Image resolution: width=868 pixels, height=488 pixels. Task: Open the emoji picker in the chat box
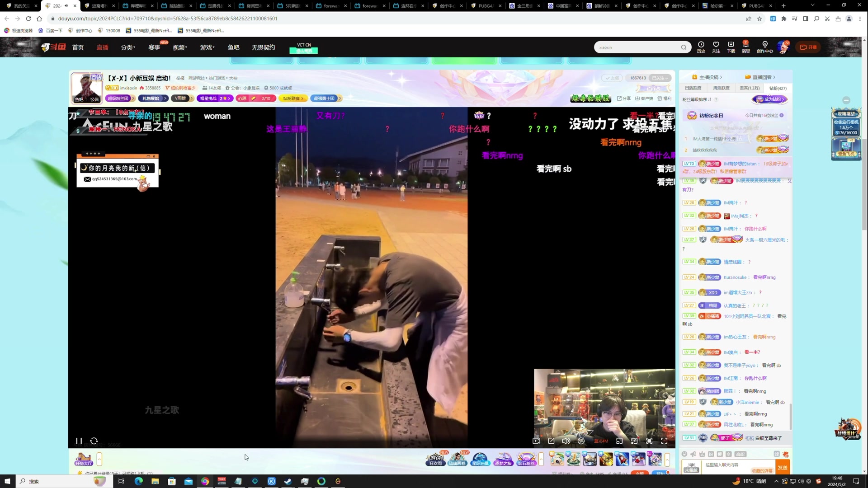tap(684, 454)
